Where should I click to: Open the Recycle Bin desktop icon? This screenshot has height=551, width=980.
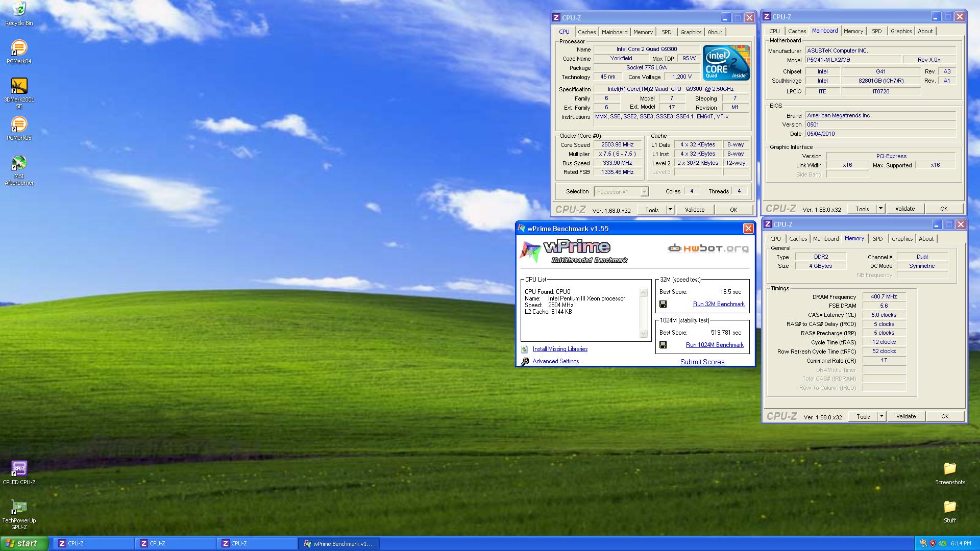(19, 14)
